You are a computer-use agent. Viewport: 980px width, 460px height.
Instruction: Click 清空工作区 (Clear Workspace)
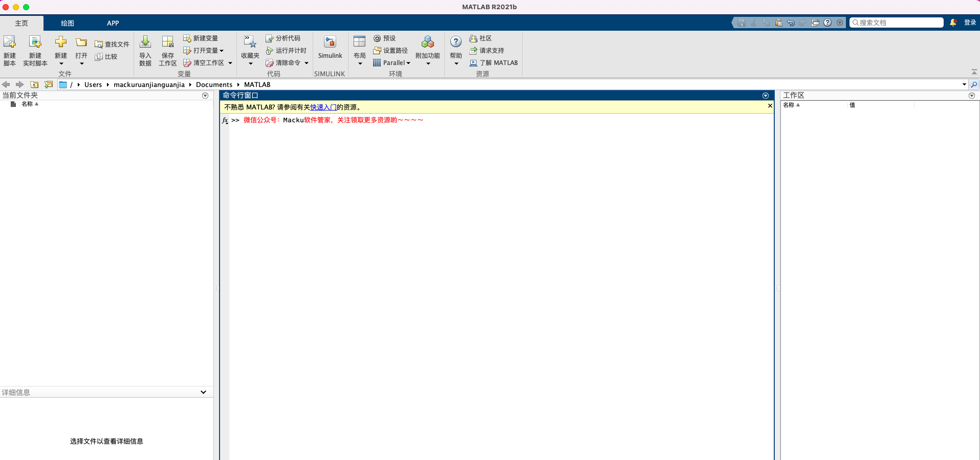[x=204, y=63]
